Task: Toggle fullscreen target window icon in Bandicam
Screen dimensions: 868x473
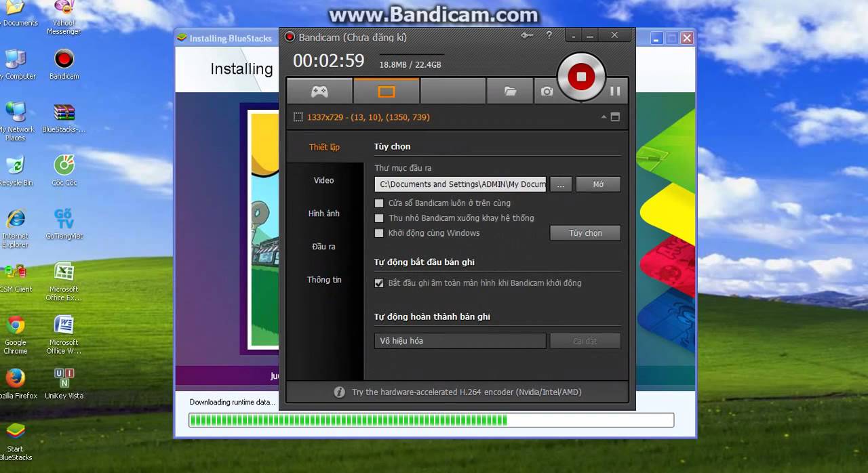Action: [615, 117]
